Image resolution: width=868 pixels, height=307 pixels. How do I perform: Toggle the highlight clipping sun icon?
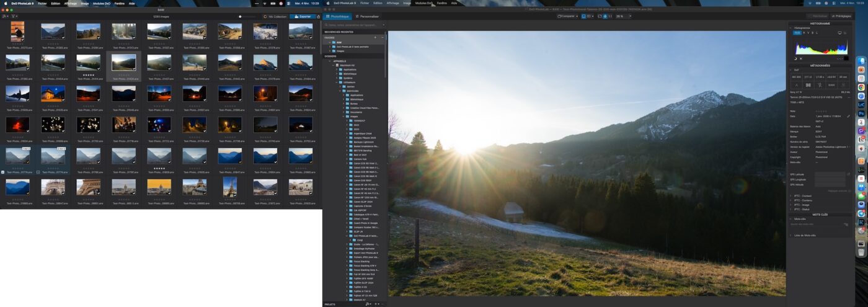pos(800,58)
